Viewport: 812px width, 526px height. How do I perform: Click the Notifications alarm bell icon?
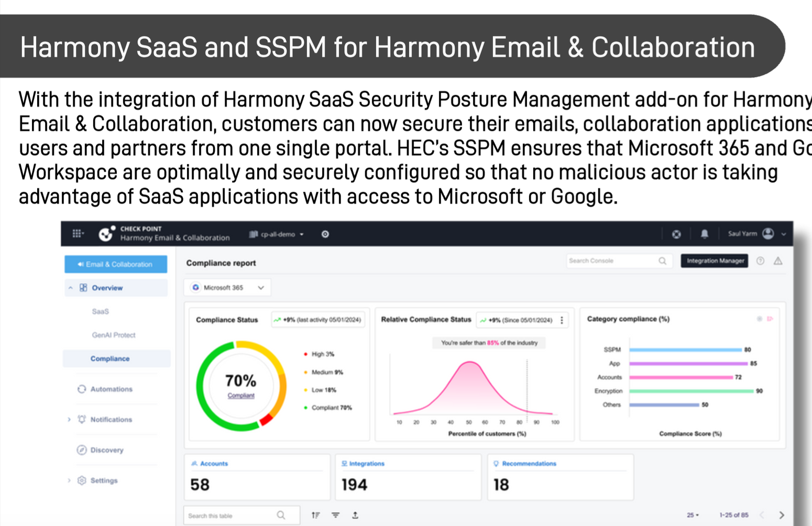(82, 419)
